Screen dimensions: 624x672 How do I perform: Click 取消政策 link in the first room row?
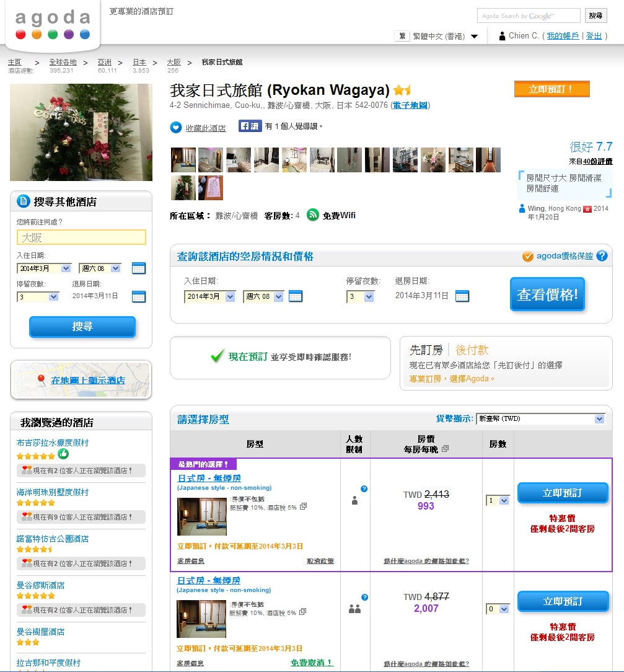click(x=320, y=561)
